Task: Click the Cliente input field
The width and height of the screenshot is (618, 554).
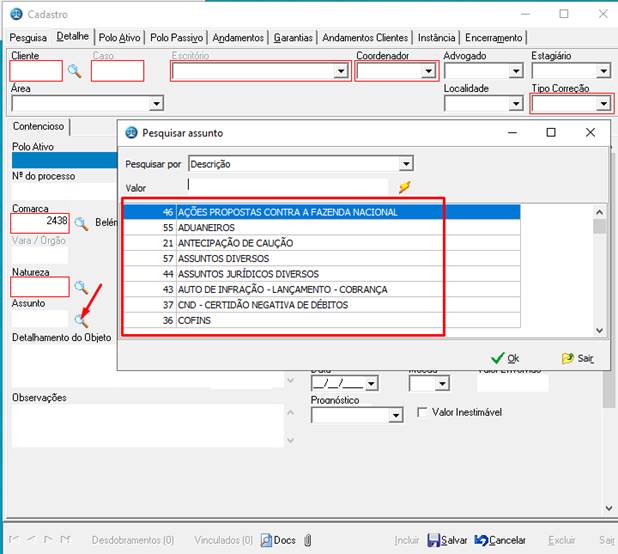Action: (x=36, y=71)
